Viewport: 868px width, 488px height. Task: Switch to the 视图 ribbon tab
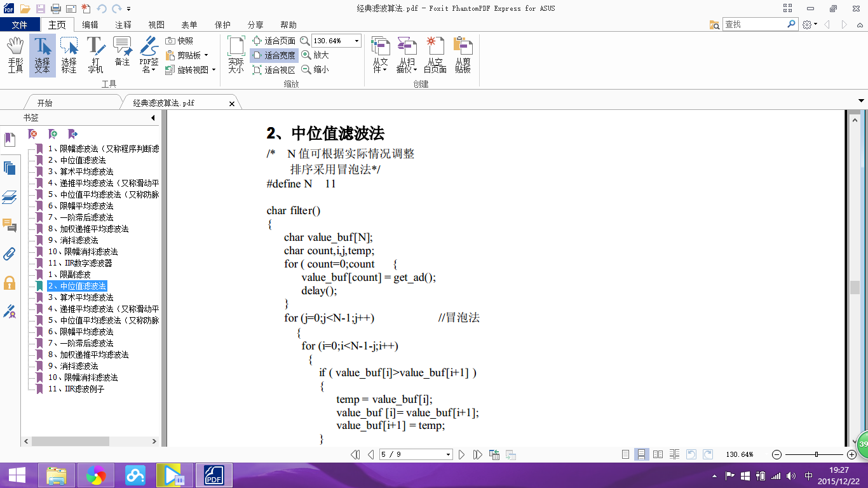click(x=156, y=25)
